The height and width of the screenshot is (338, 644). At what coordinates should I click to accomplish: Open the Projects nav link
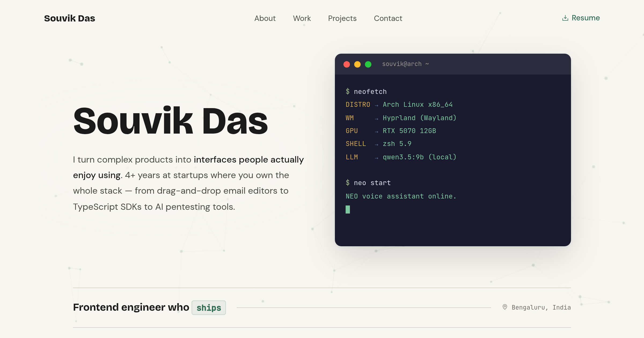point(342,18)
